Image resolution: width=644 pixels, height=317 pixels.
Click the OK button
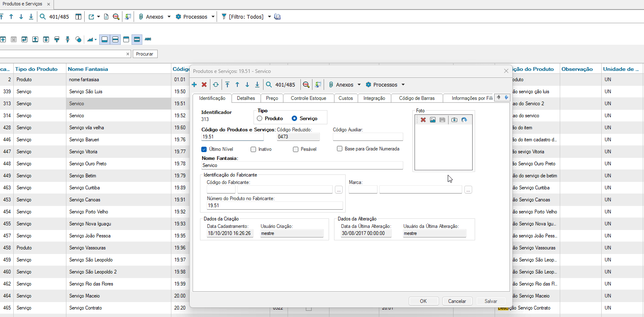coord(423,301)
